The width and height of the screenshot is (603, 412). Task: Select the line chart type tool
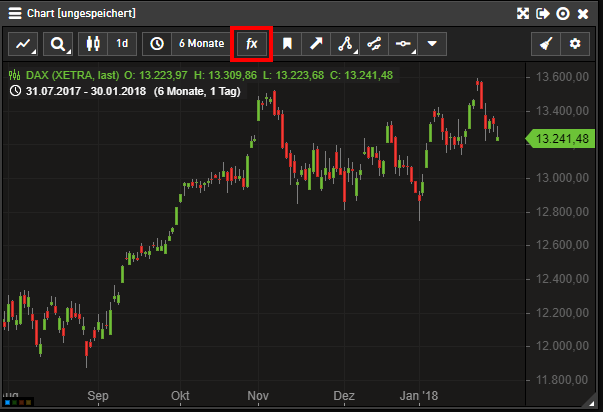[x=23, y=44]
